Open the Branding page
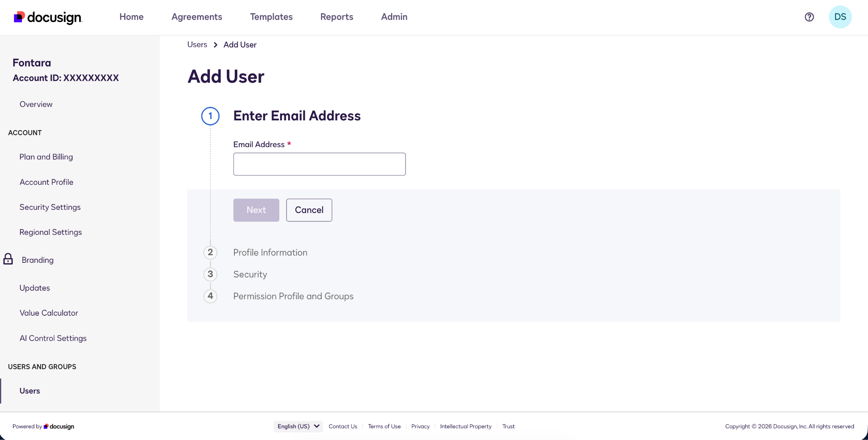Screen dimensions: 868x440 38,260
